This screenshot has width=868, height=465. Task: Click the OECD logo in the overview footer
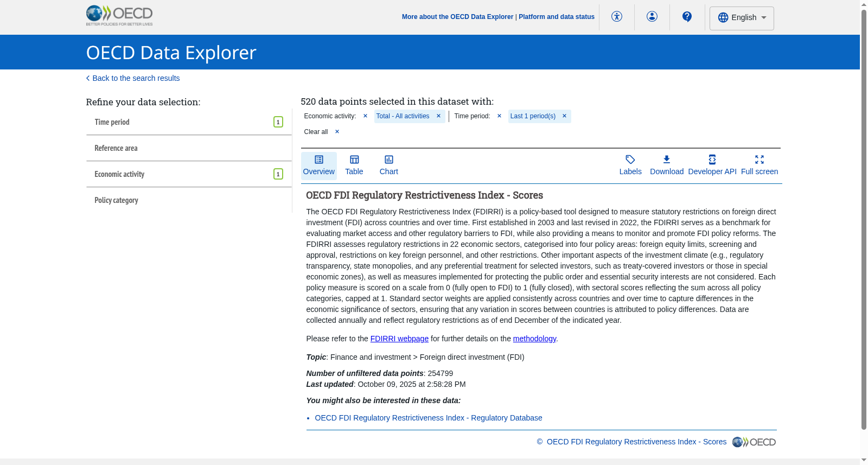click(754, 442)
